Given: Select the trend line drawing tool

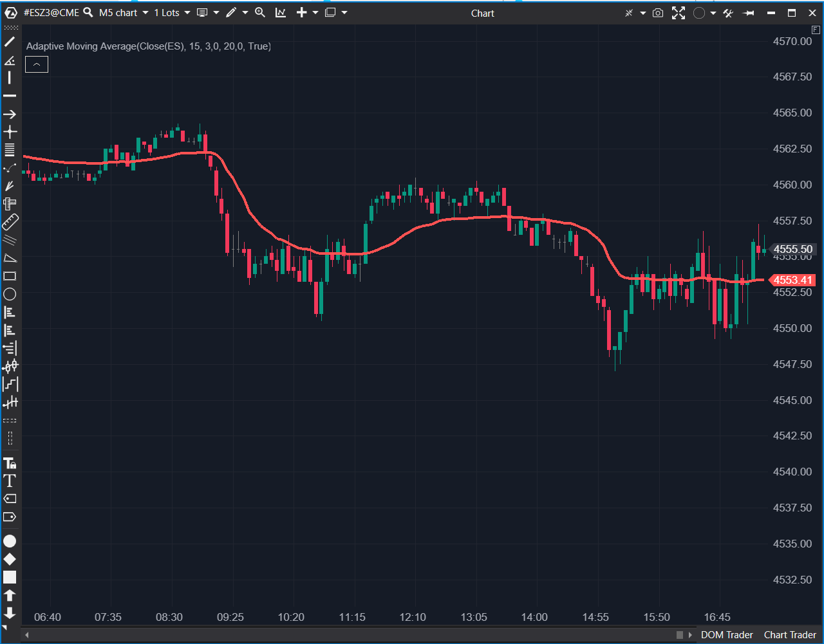Looking at the screenshot, I should (10, 42).
